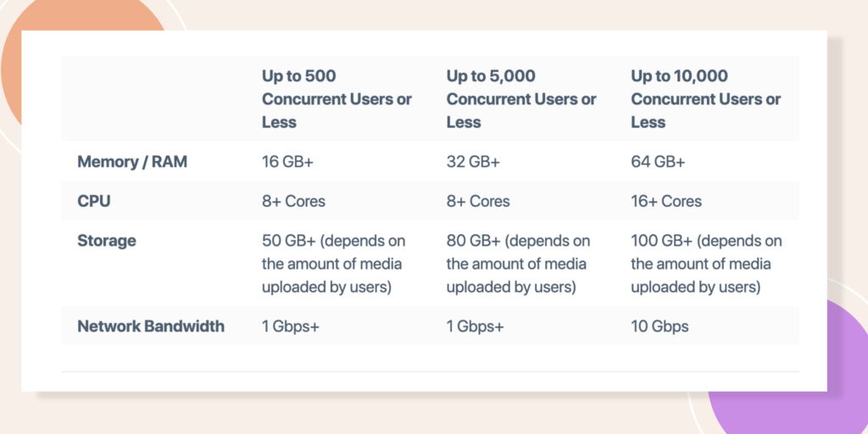This screenshot has width=868, height=434.
Task: Click 8+ Cores under the 5,000 users column
Action: pos(478,202)
